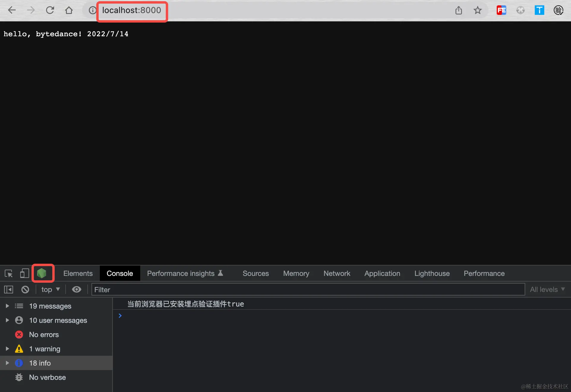Screen dimensions: 571x392
Task: Expand the 19 messages group
Action: tap(7, 306)
